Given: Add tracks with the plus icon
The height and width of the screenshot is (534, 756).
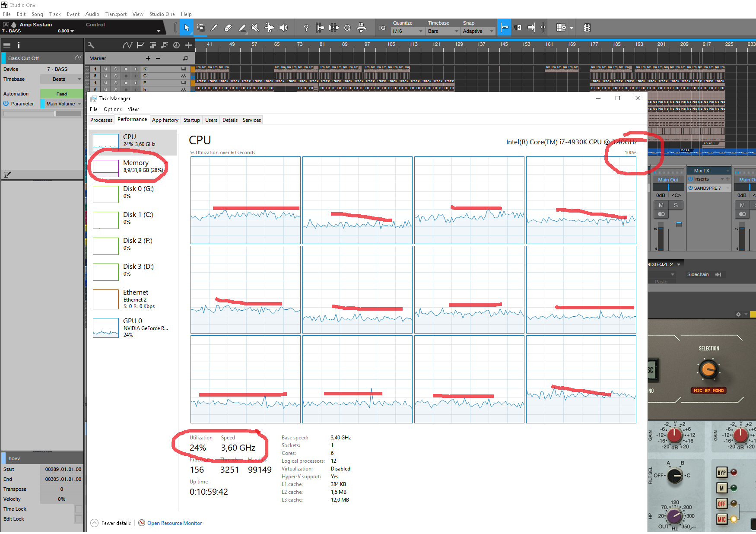Looking at the screenshot, I should click(x=188, y=45).
